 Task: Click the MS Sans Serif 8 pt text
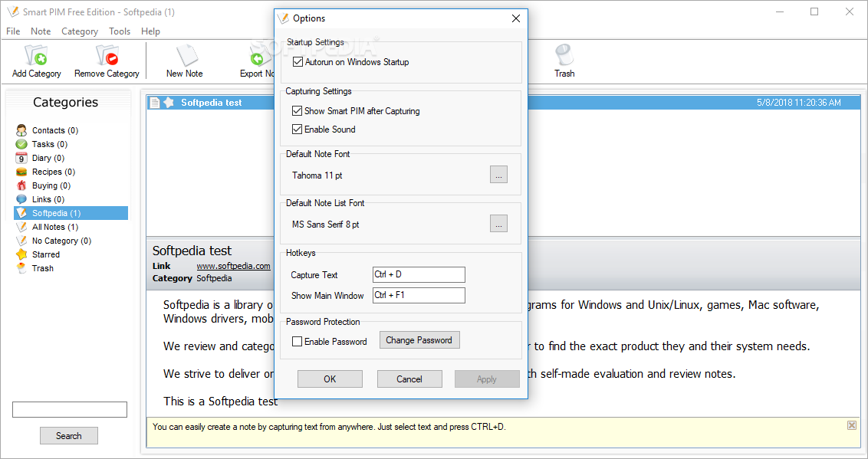(325, 225)
